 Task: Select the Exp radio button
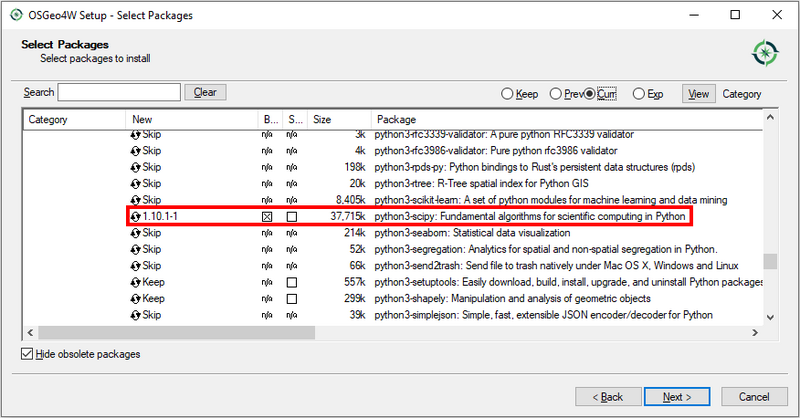(639, 94)
